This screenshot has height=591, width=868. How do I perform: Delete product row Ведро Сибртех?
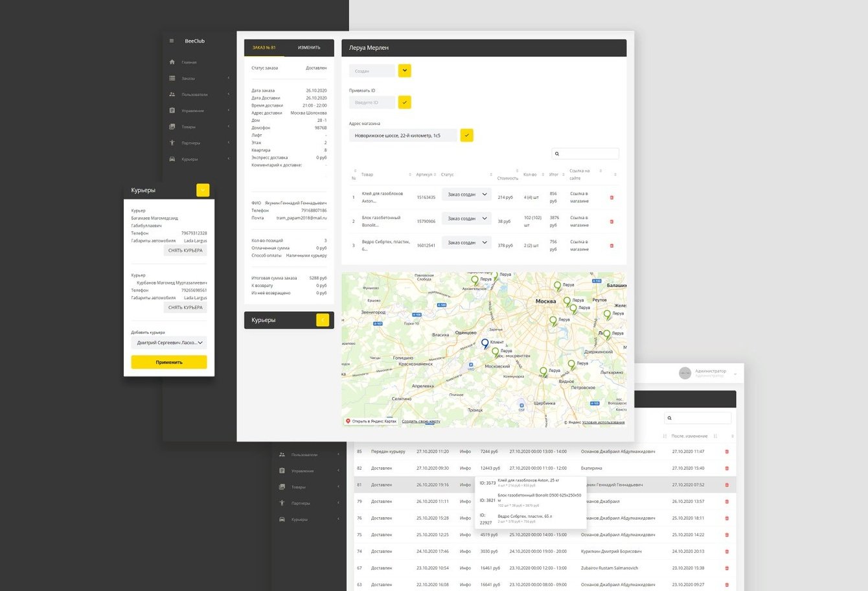(x=611, y=246)
